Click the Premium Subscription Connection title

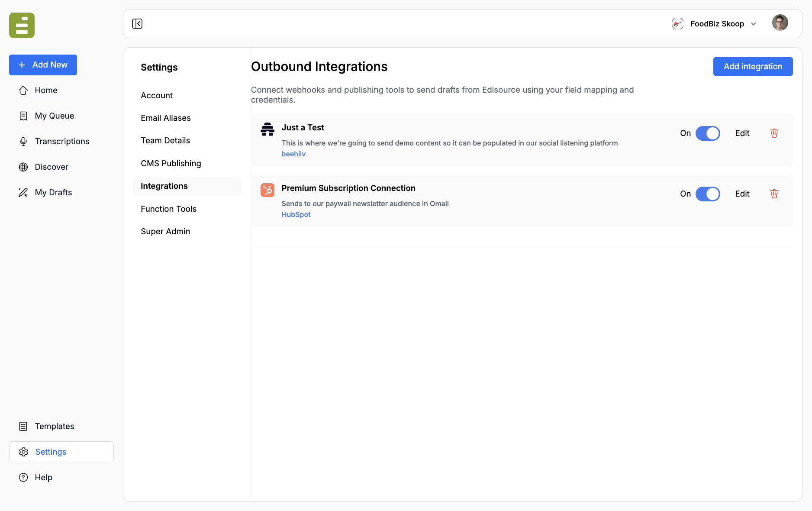(348, 188)
